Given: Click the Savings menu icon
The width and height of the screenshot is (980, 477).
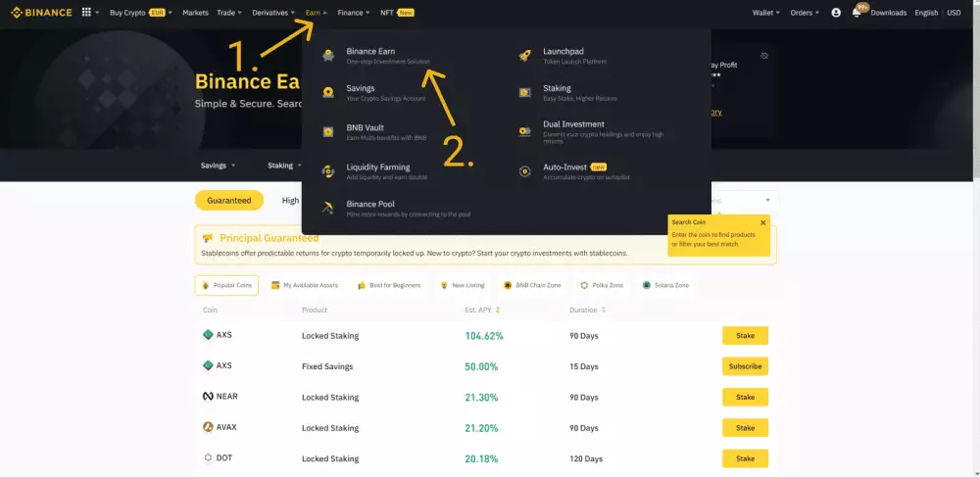Looking at the screenshot, I should coord(328,92).
